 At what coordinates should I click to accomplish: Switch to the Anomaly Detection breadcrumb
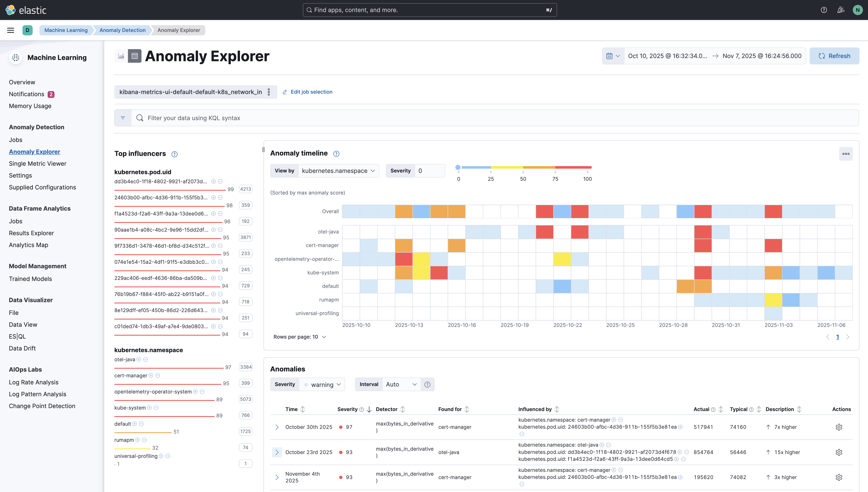[122, 30]
